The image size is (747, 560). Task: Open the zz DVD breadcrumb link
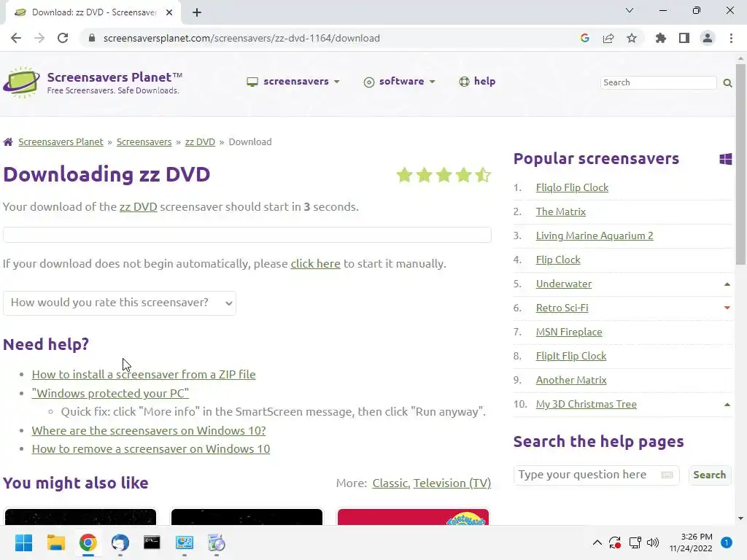click(x=200, y=142)
